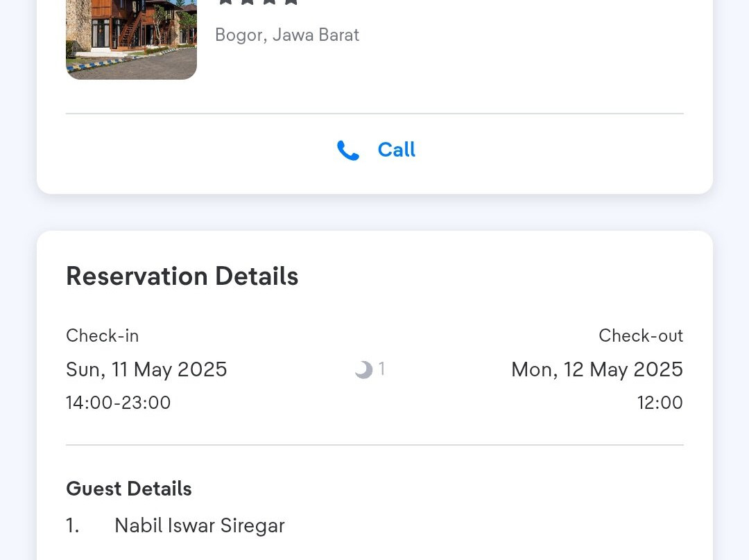Tap the Check-out label
Viewport: 749px width, 560px height.
(641, 335)
